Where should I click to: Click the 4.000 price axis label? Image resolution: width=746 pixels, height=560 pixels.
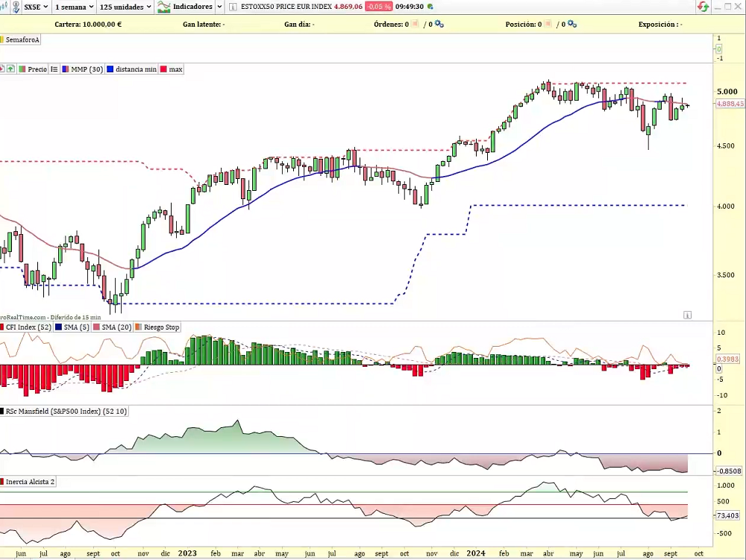[x=726, y=207]
